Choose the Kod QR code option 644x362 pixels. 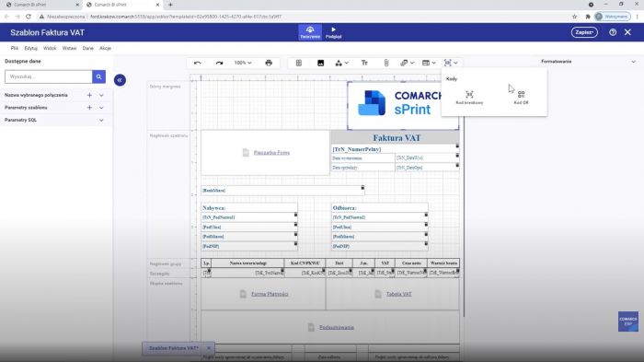[x=522, y=98]
